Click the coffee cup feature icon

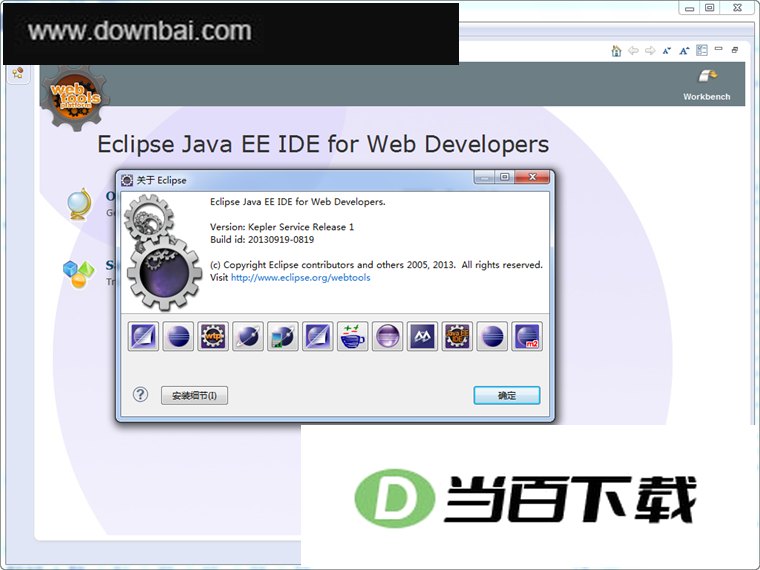[353, 336]
